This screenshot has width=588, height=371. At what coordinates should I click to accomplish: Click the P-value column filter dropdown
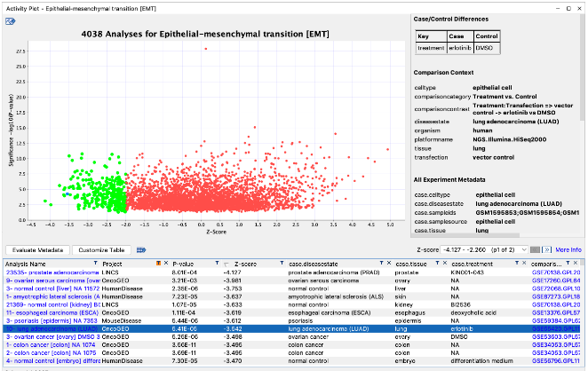[218, 264]
